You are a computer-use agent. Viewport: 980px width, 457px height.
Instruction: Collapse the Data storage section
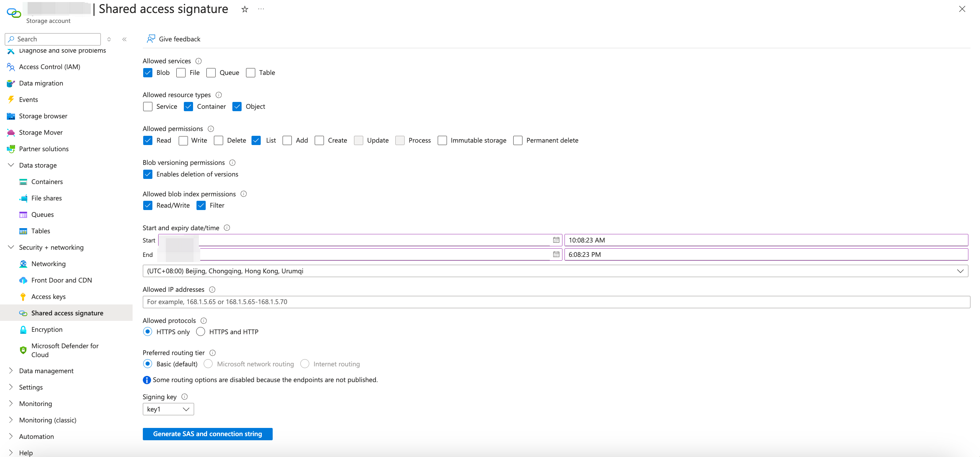coord(11,165)
